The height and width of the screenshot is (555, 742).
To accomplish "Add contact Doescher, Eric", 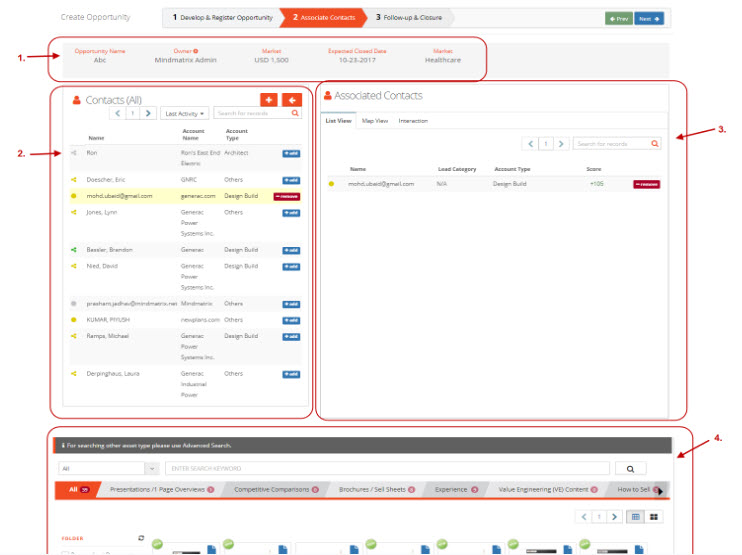I will pos(291,180).
